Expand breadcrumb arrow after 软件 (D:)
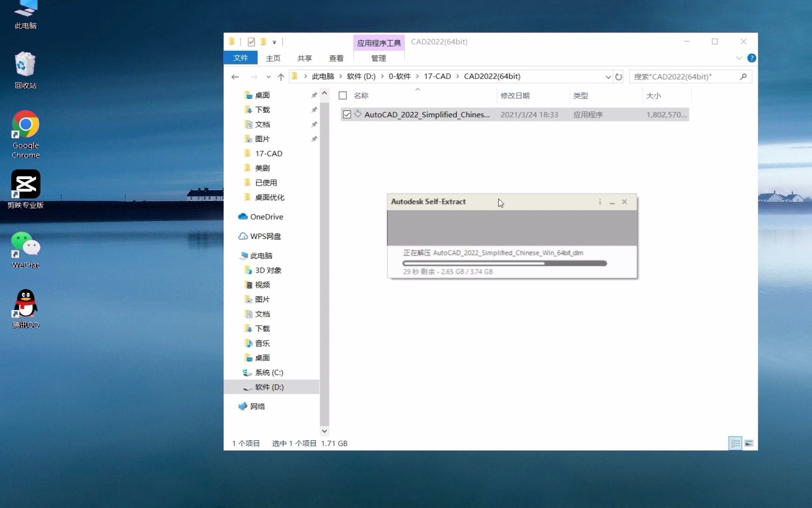The width and height of the screenshot is (812, 508). pyautogui.click(x=382, y=76)
